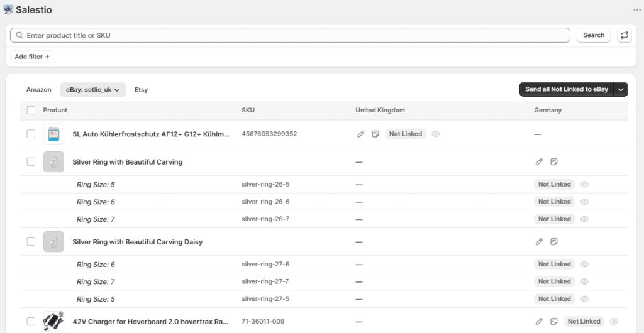
Task: Open the arrow dropdown next to Send all Not Linked
Action: pos(621,90)
